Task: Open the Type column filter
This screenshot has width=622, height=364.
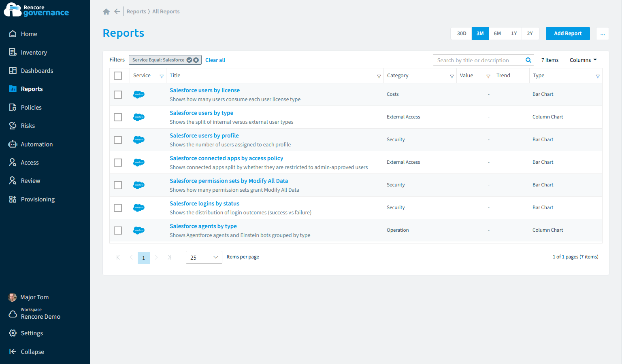Action: pos(598,76)
